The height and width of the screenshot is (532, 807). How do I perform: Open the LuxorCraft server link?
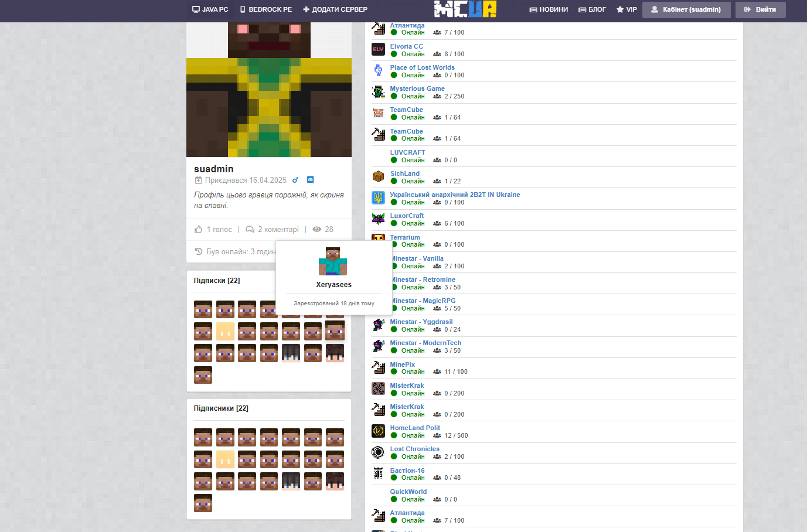[407, 216]
